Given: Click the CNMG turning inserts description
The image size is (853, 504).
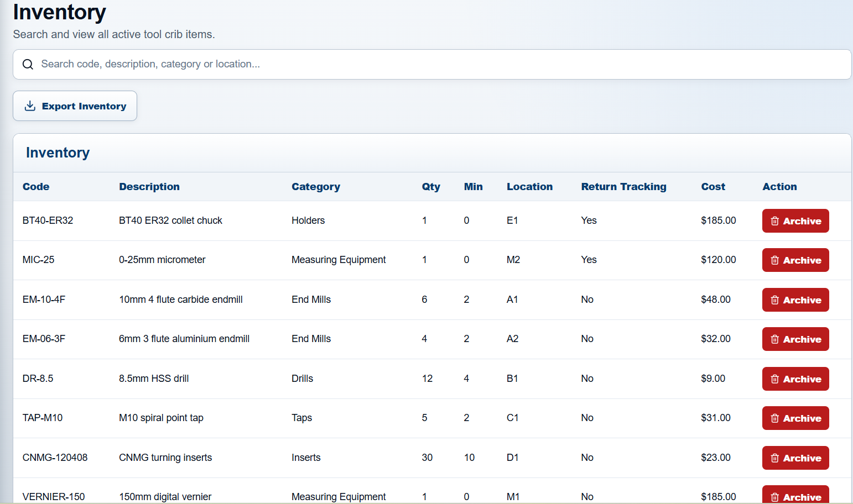Looking at the screenshot, I should (x=165, y=458).
